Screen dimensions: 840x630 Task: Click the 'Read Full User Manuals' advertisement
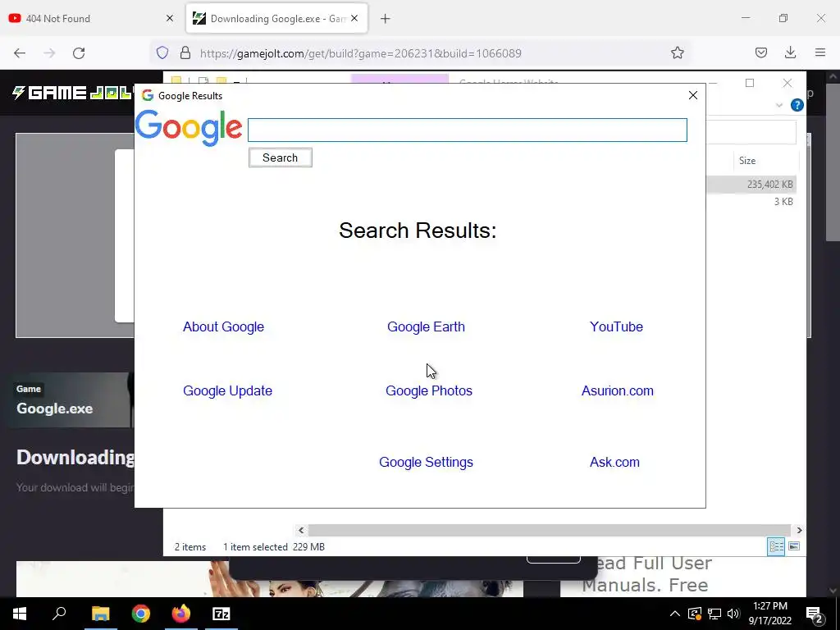click(646, 573)
